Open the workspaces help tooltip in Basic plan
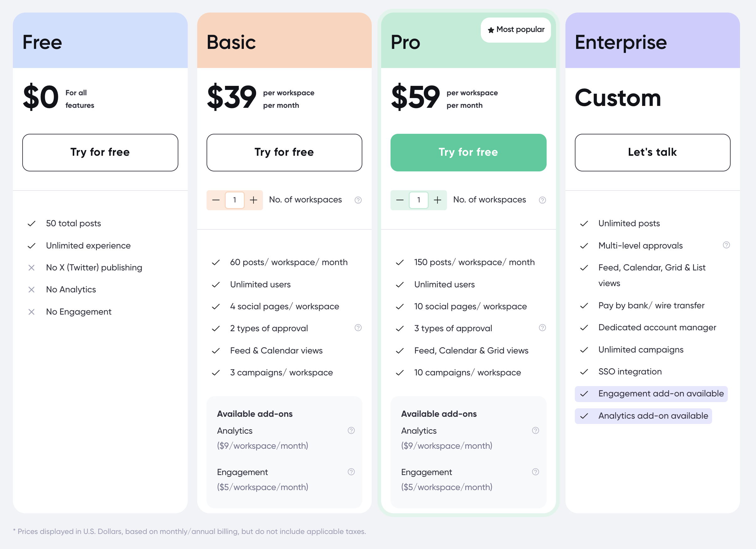 coord(358,200)
